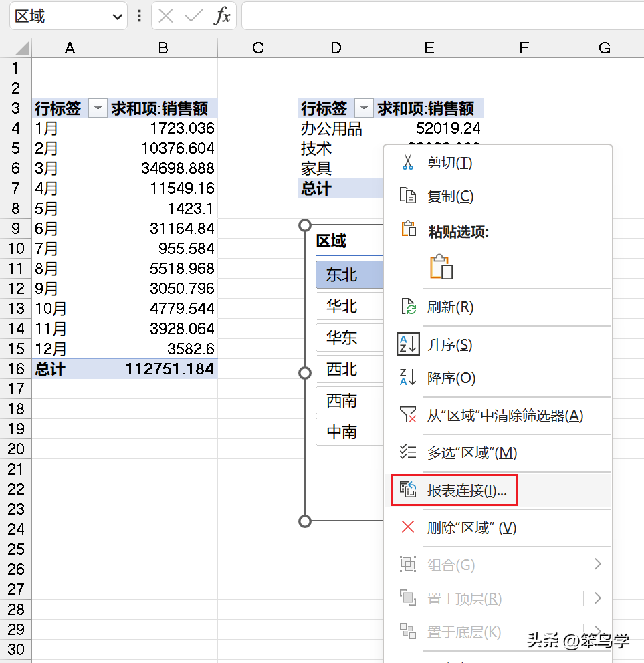Click cell with value 955.584
The height and width of the screenshot is (663, 644).
pos(163,248)
